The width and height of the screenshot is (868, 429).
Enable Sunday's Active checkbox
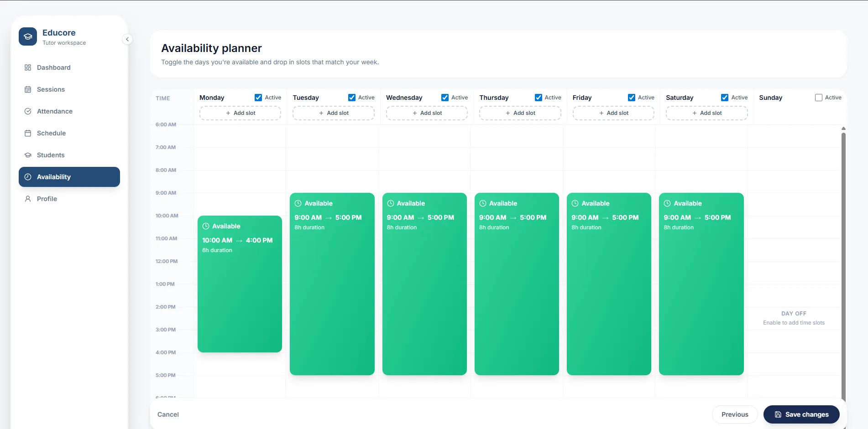click(x=819, y=98)
